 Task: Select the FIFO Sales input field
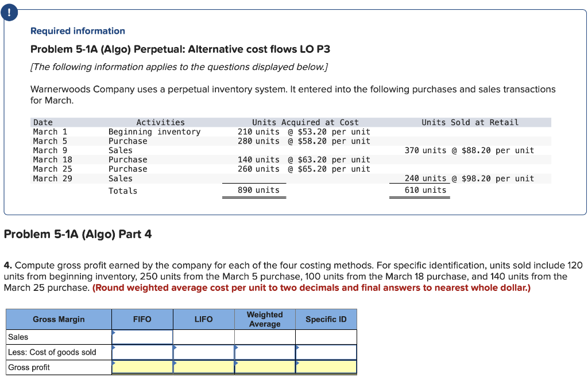tap(142, 337)
